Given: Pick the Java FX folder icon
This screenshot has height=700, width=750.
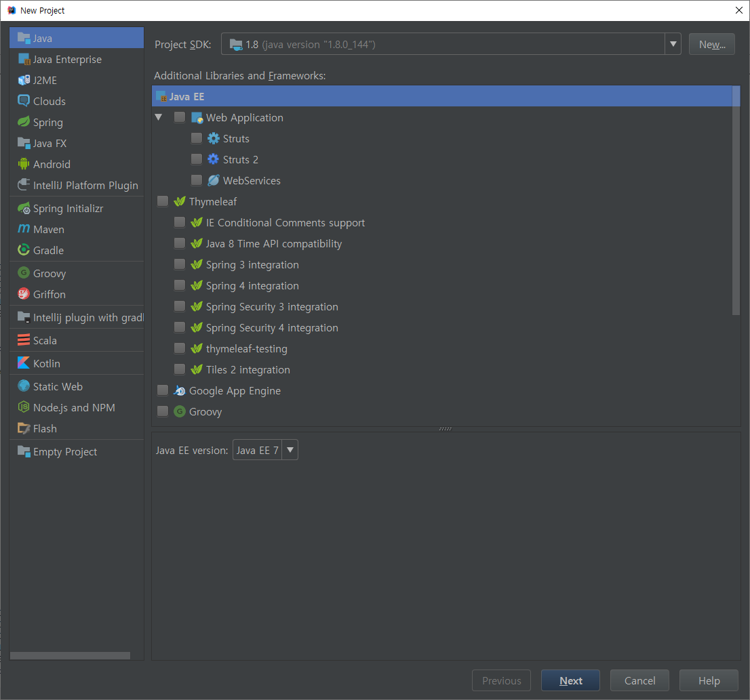Looking at the screenshot, I should click(24, 143).
